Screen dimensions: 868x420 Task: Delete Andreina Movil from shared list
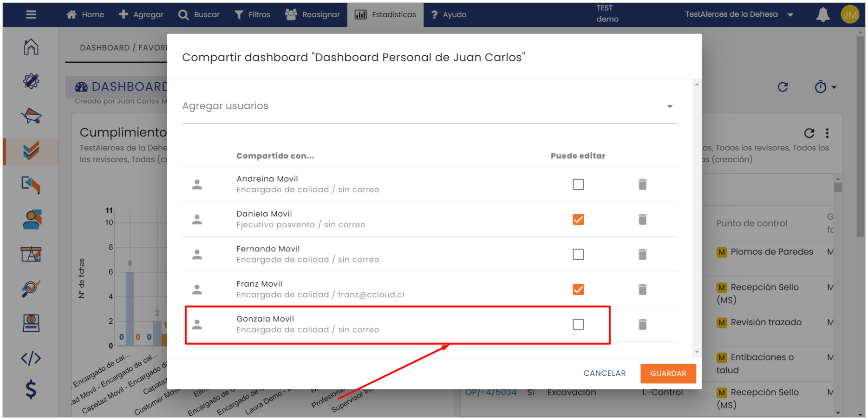tap(642, 184)
